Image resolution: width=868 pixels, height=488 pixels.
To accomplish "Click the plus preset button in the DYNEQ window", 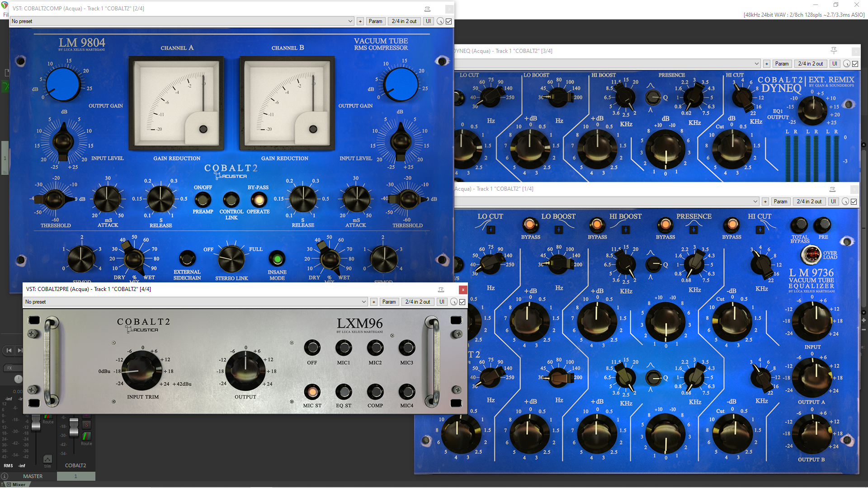I will coord(766,64).
